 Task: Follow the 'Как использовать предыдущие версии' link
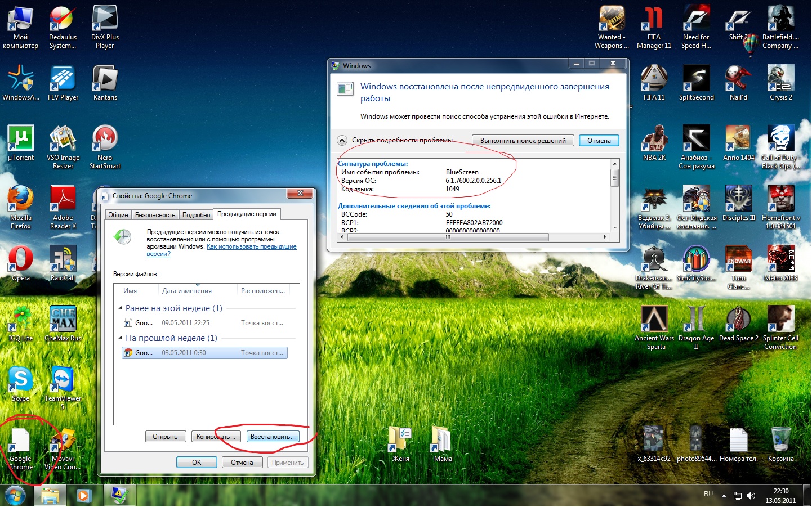pyautogui.click(x=251, y=247)
